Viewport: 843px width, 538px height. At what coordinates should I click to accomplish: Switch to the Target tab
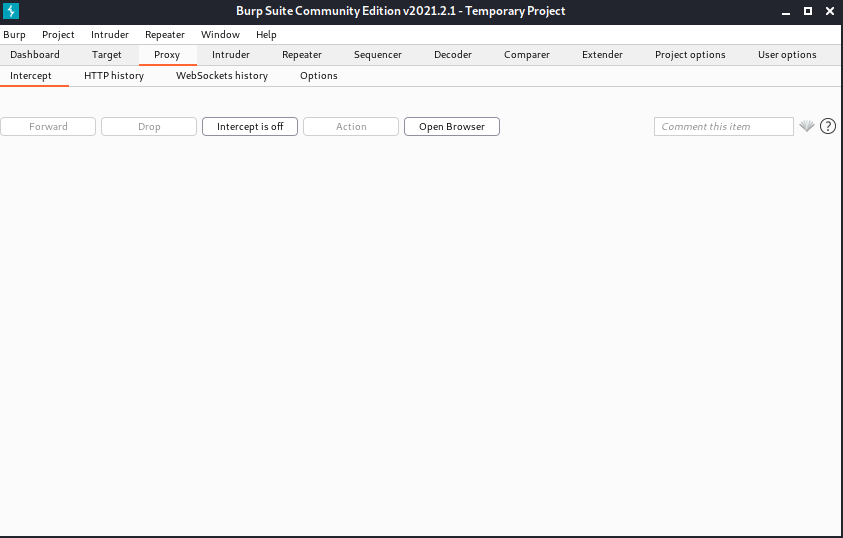[x=106, y=55]
